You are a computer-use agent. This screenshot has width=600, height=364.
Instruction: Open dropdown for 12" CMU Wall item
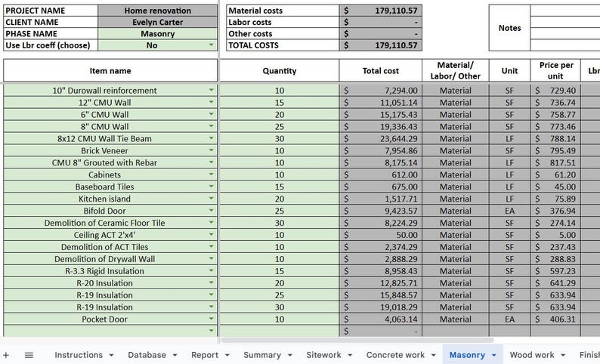pos(211,102)
